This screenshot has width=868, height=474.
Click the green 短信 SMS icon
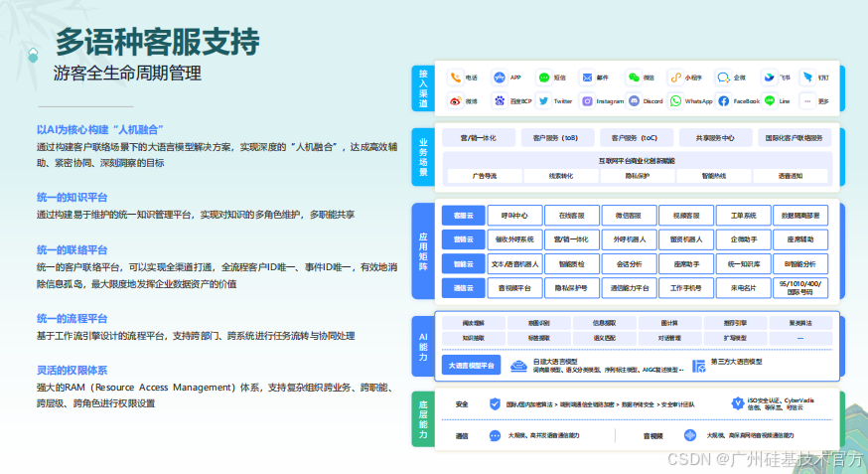543,78
